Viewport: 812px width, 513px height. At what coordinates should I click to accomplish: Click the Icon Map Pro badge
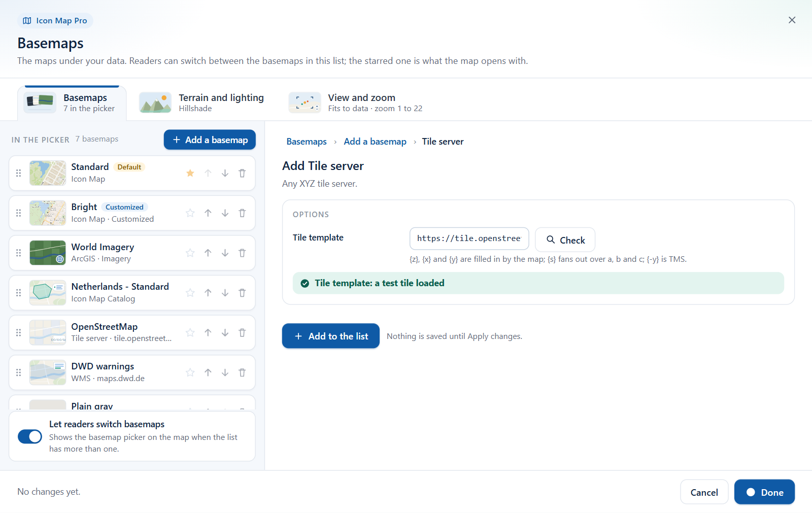tap(55, 21)
